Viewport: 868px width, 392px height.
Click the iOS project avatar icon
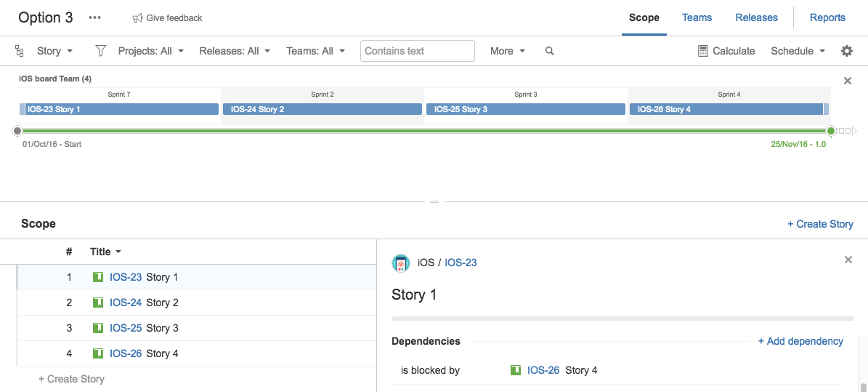tap(401, 263)
